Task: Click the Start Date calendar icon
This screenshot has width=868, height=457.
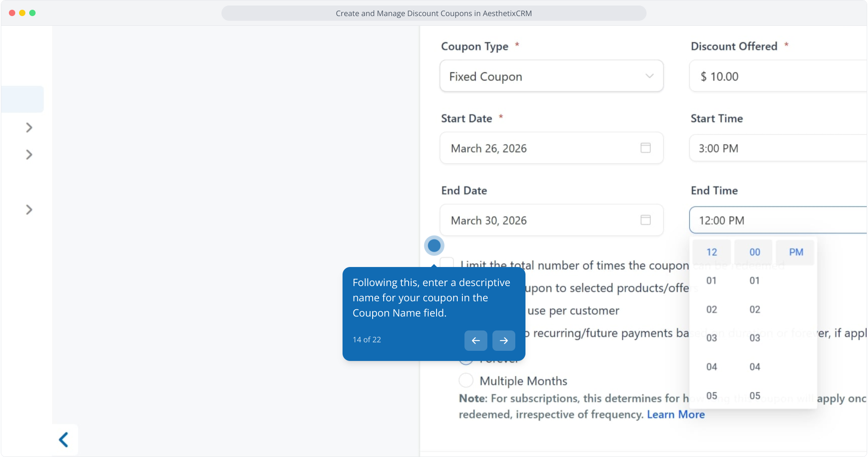Action: [645, 148]
